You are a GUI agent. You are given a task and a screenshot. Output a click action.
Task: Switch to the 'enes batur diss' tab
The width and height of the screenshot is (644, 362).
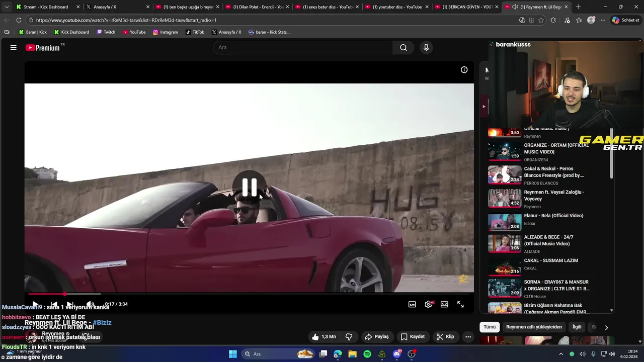(x=328, y=7)
